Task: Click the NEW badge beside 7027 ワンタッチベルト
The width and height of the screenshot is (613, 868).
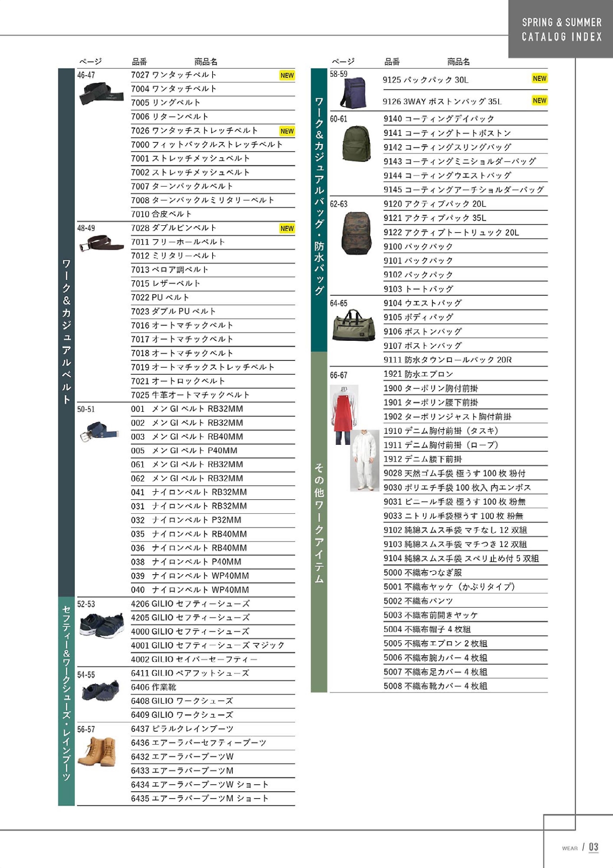Action: [x=287, y=75]
